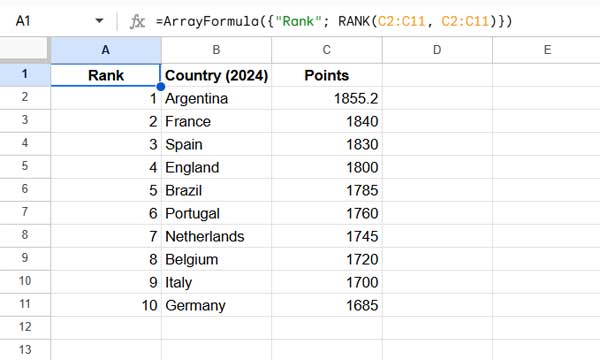Click the points value 1840
600x360 pixels.
pyautogui.click(x=326, y=121)
